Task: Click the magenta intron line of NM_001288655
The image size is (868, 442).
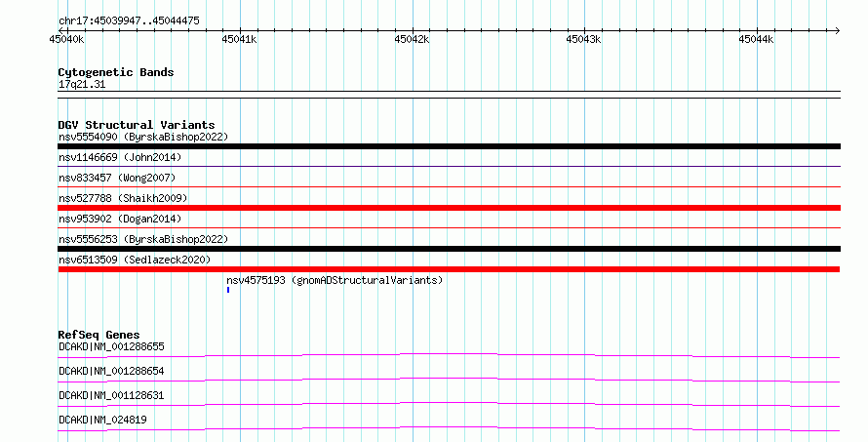Action: 449,355
